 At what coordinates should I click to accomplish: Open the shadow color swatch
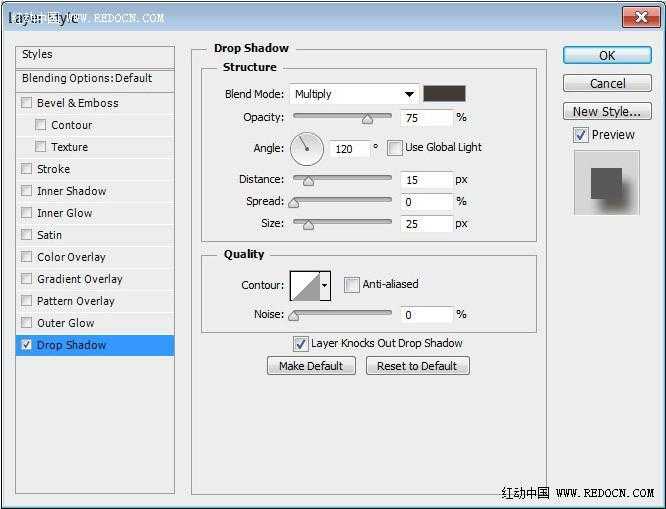[x=444, y=93]
